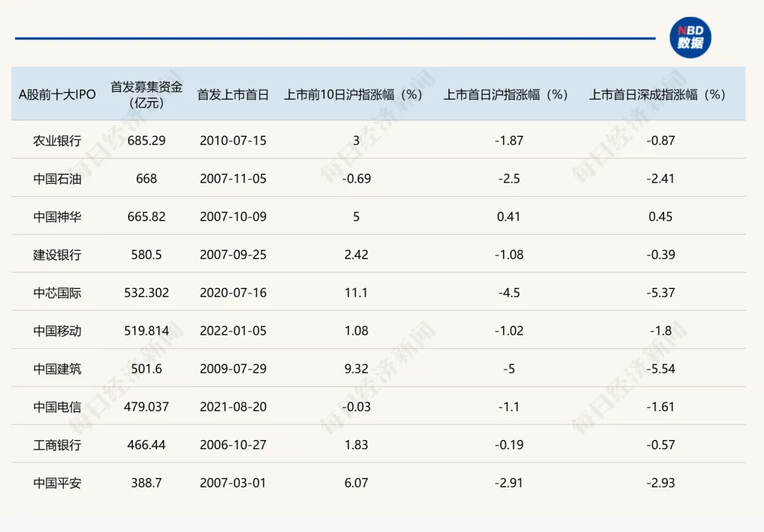Click the 9.32 pre-listing gain value
Screen dimensions: 764x532
356,369
